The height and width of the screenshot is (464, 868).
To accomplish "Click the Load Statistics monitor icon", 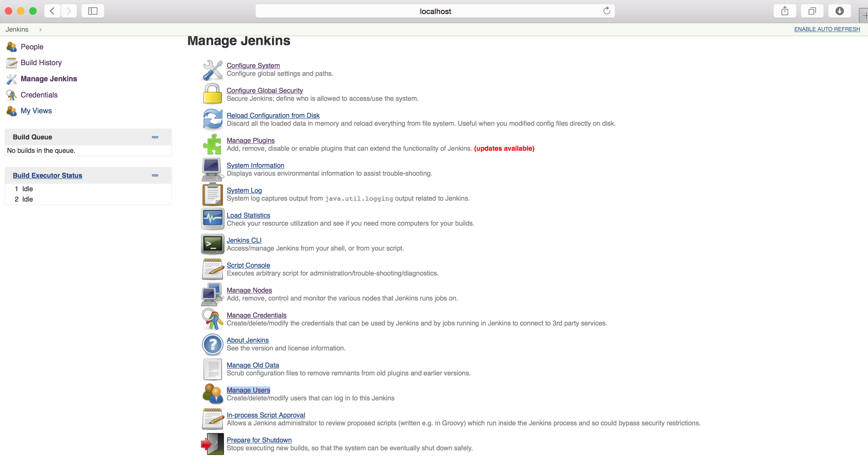I will tap(213, 219).
